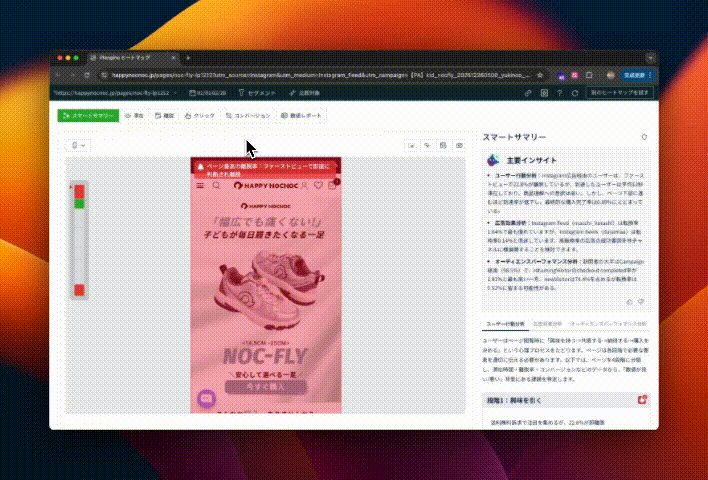Select the ユーザー行動分析 summary tab
Screen dimensions: 708x480
point(505,324)
